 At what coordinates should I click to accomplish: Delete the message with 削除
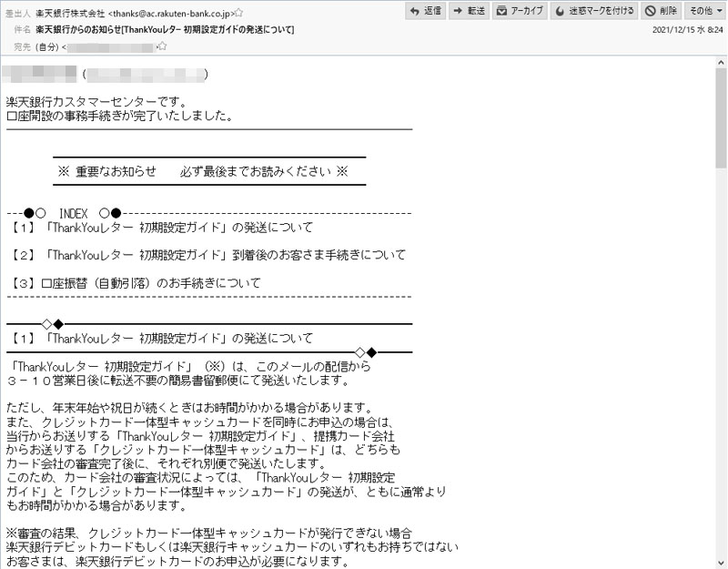662,11
